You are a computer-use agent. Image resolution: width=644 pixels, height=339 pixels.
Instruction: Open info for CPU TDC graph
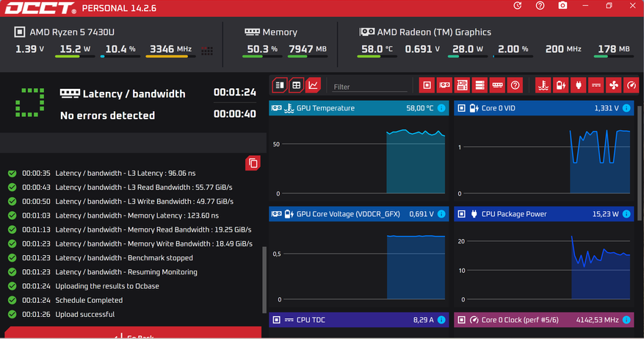tap(441, 320)
